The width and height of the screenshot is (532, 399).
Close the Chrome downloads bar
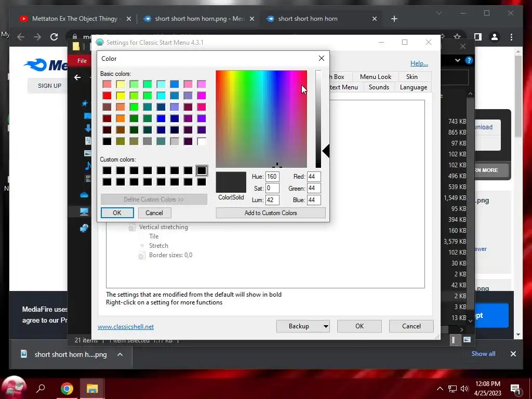point(513,354)
